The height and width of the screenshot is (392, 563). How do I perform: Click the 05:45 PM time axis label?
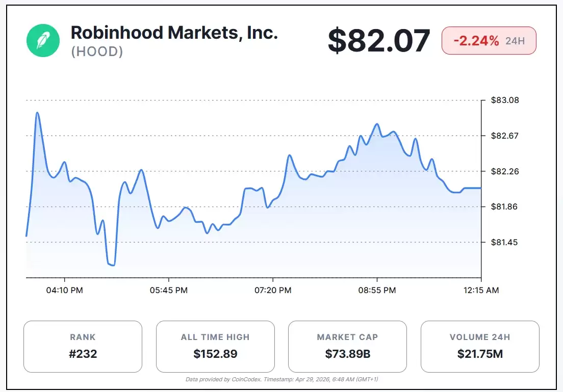pos(168,290)
